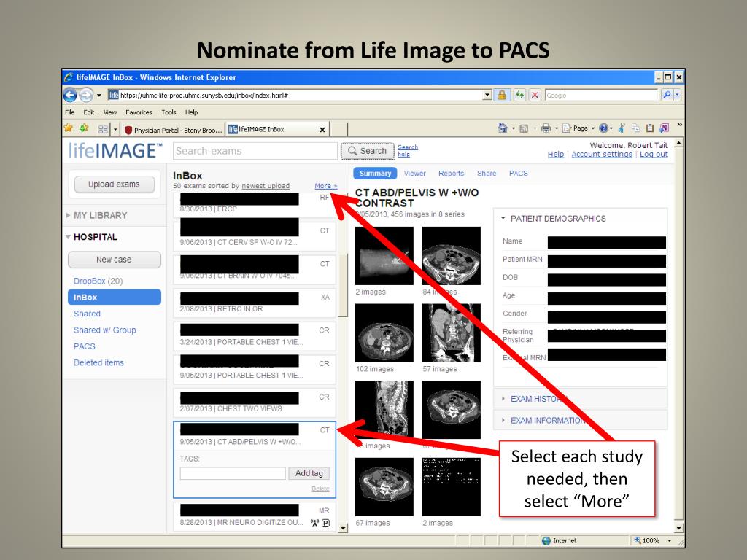Click the Copy pages icon in toolbar
747x560 pixels.
coord(635,128)
